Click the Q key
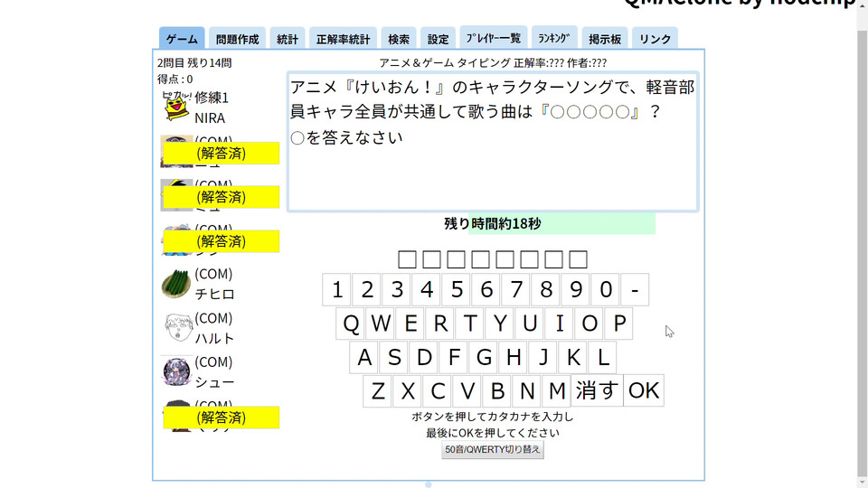The width and height of the screenshot is (868, 488). pyautogui.click(x=351, y=324)
